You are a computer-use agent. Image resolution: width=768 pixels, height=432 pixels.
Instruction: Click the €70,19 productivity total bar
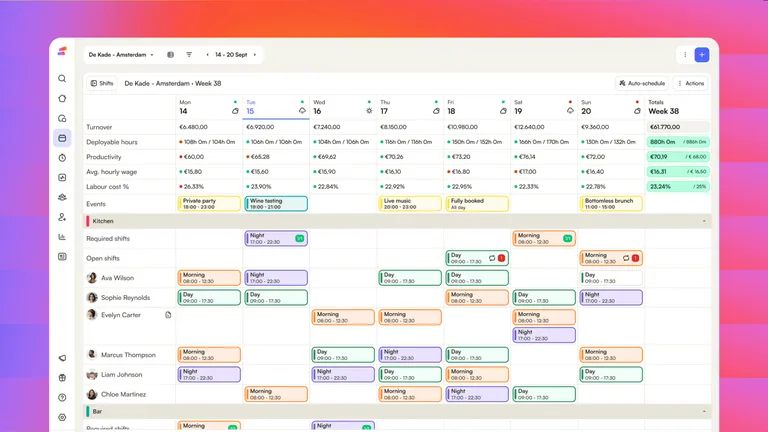click(678, 157)
